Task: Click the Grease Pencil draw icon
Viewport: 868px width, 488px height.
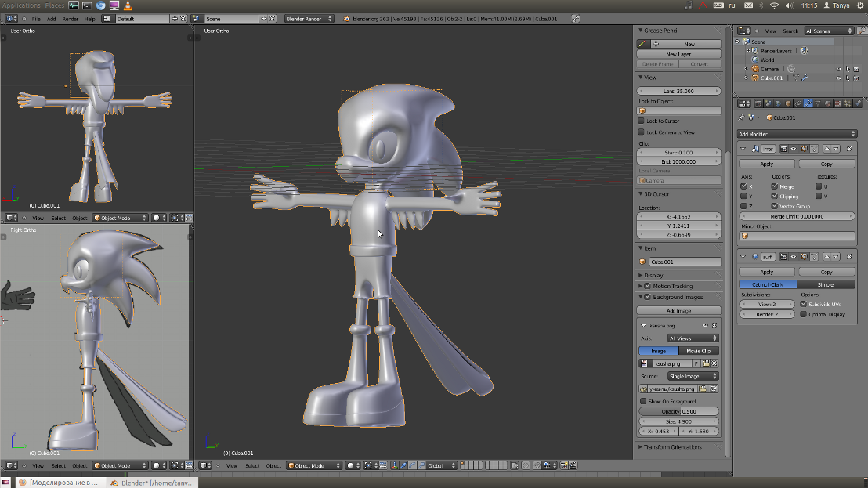Action: 643,44
